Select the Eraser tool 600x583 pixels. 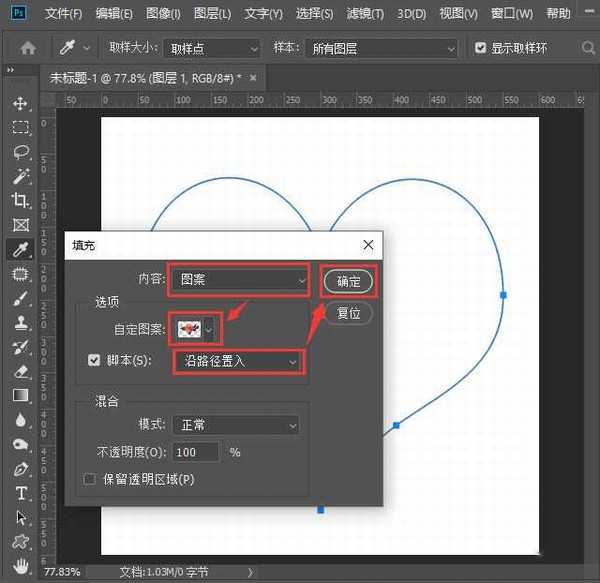click(20, 371)
